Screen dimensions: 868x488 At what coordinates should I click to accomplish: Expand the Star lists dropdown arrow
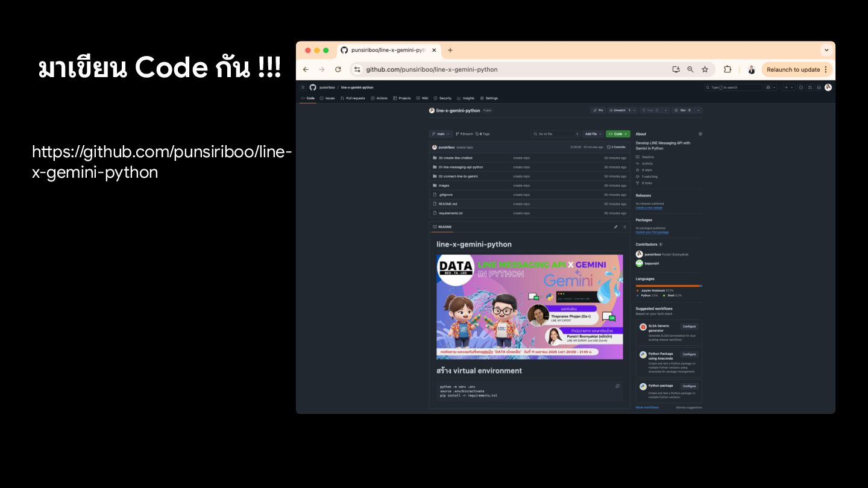tap(699, 110)
